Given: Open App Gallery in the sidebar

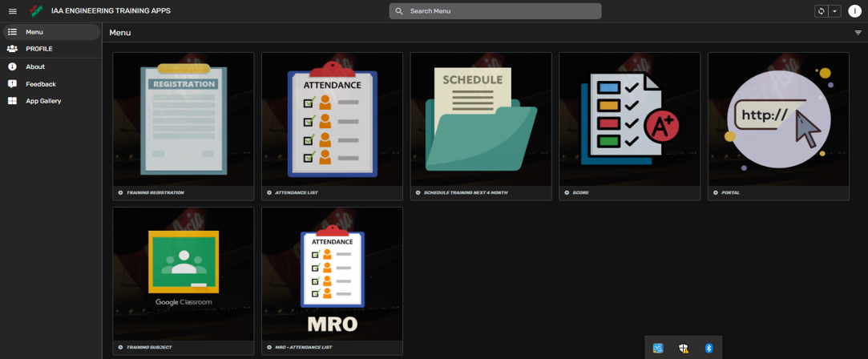Looking at the screenshot, I should [x=51, y=101].
